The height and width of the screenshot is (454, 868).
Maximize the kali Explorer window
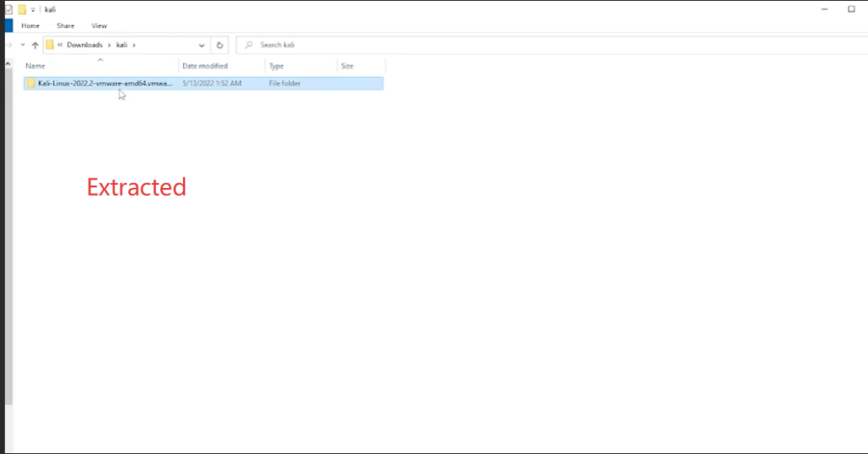click(851, 9)
